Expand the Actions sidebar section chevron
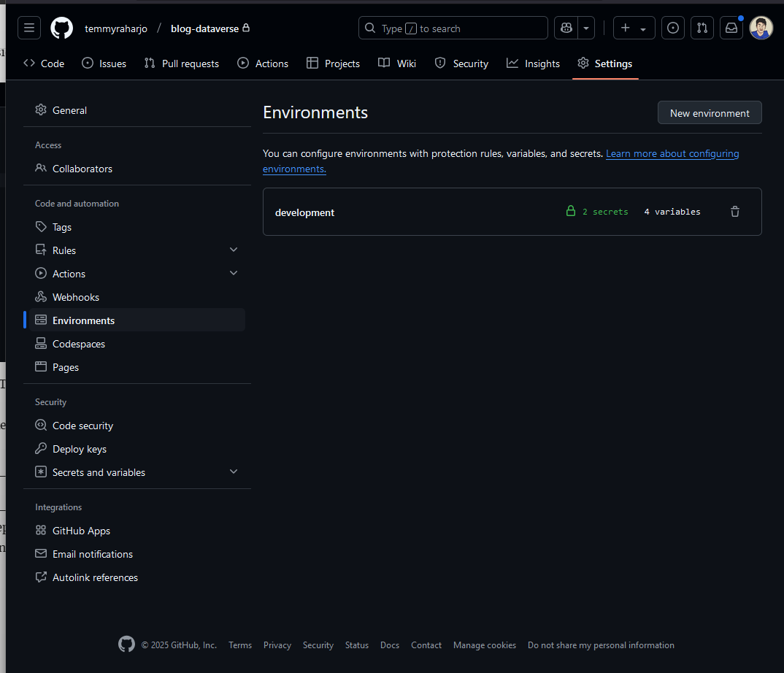 pos(234,273)
